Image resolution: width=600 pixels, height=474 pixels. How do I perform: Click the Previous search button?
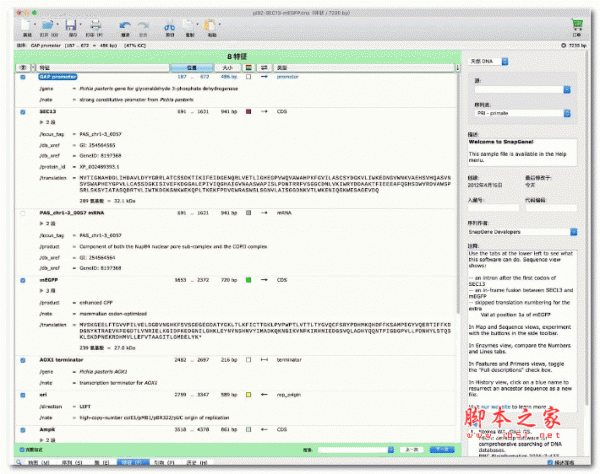click(411, 450)
